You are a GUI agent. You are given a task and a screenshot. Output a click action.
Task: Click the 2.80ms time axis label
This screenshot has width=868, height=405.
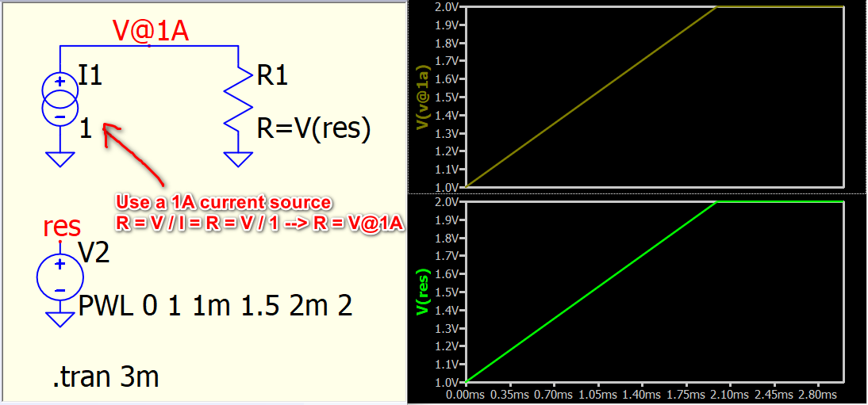click(x=818, y=395)
